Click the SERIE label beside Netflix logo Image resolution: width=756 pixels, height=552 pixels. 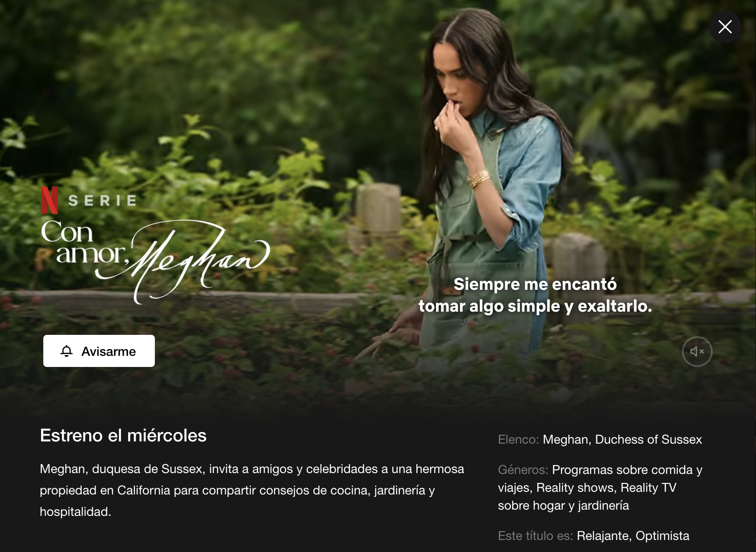[x=102, y=201]
